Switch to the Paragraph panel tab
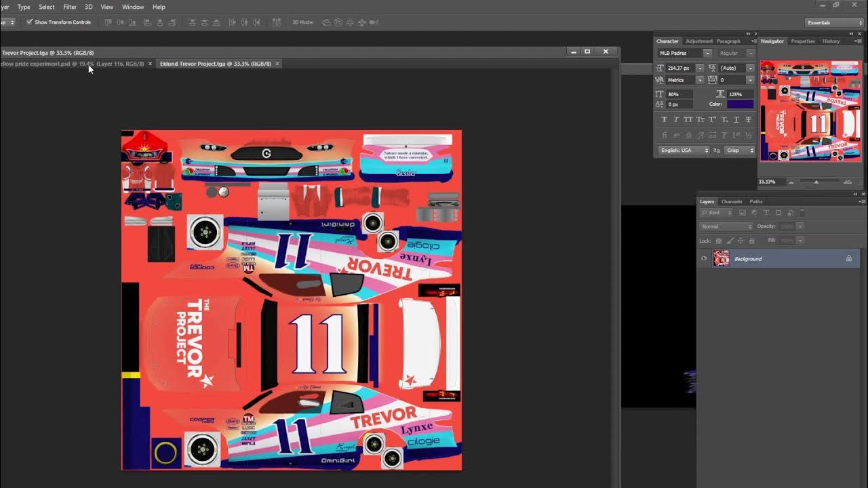The height and width of the screenshot is (488, 868). pos(728,41)
